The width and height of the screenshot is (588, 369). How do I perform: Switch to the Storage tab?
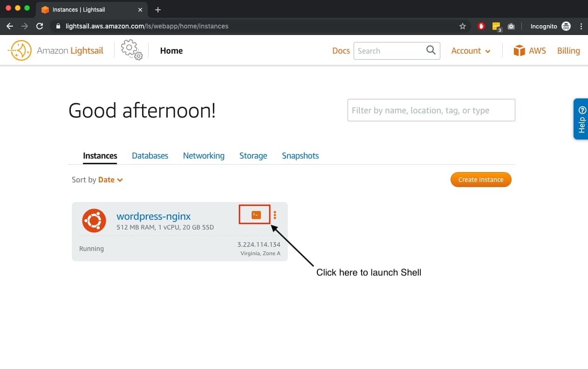point(253,156)
